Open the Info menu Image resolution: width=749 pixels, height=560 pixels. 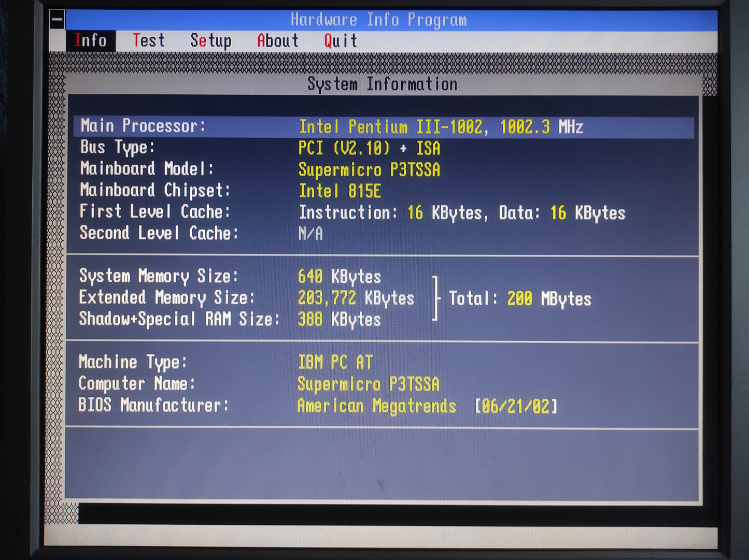click(91, 40)
